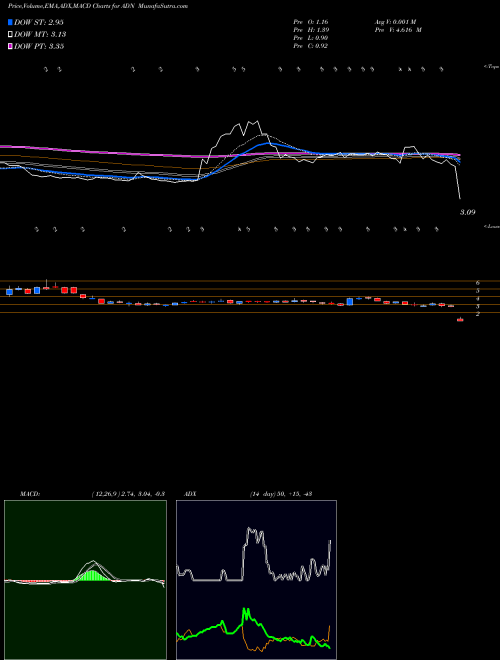Click the axis label 6 on candlestick chart
Image resolution: width=500 pixels, height=660 pixels.
point(478,283)
